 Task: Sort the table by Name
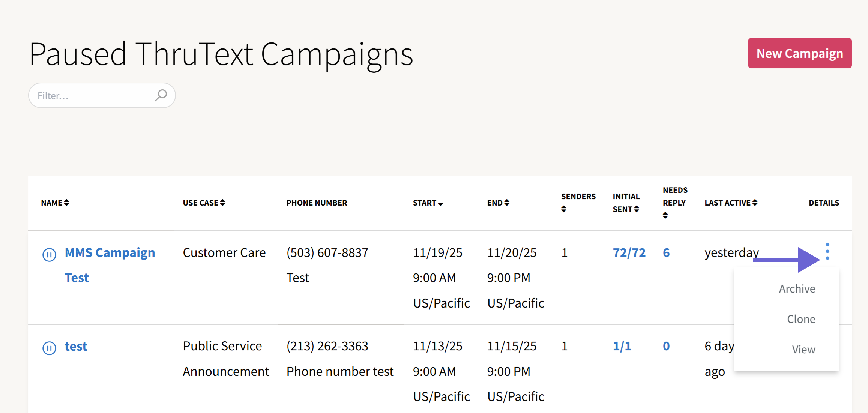tap(54, 203)
